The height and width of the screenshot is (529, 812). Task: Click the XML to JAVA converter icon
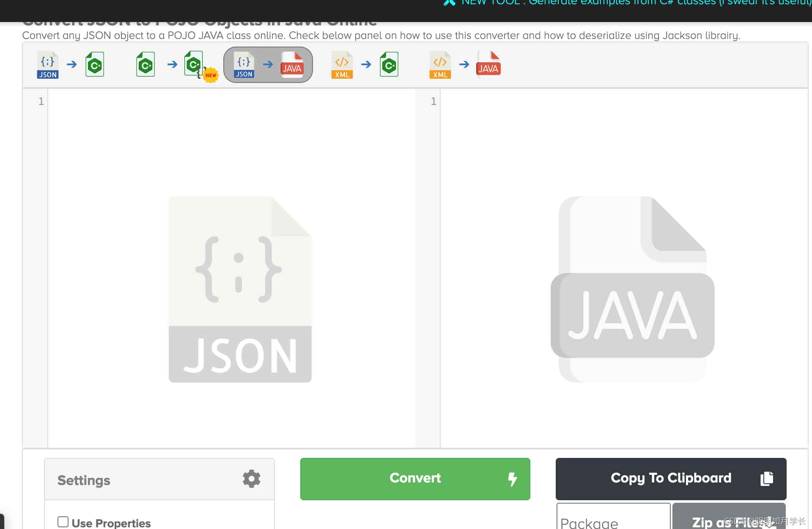click(464, 65)
